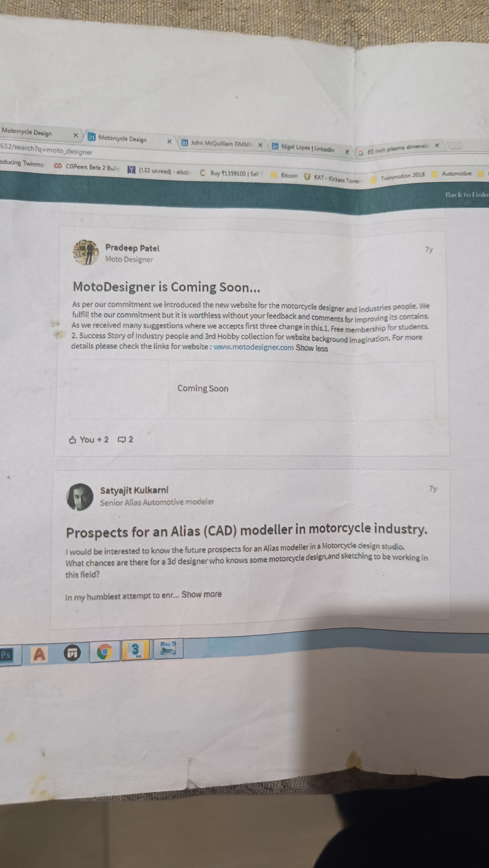Open Photoshop from the taskbar

tap(6, 655)
